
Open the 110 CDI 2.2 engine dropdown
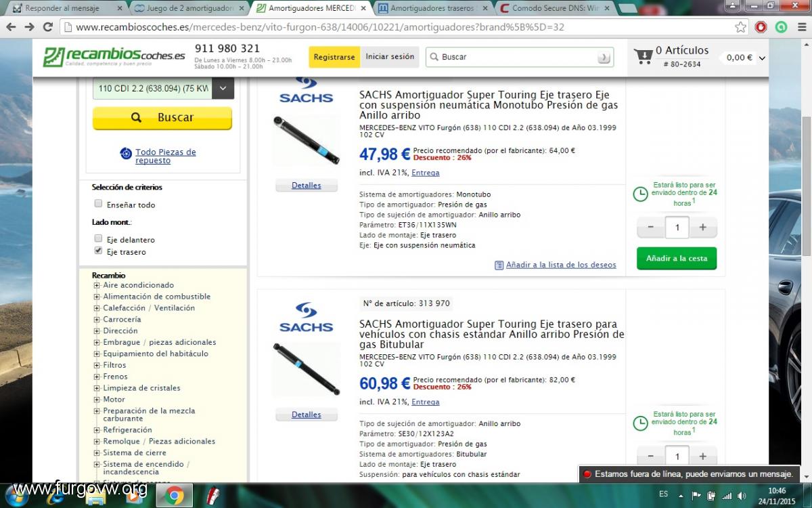163,89
